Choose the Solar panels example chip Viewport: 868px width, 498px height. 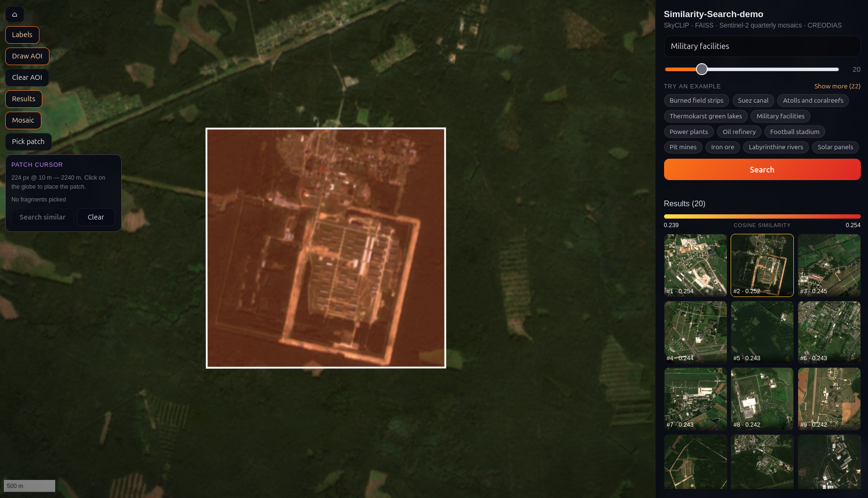tap(835, 147)
